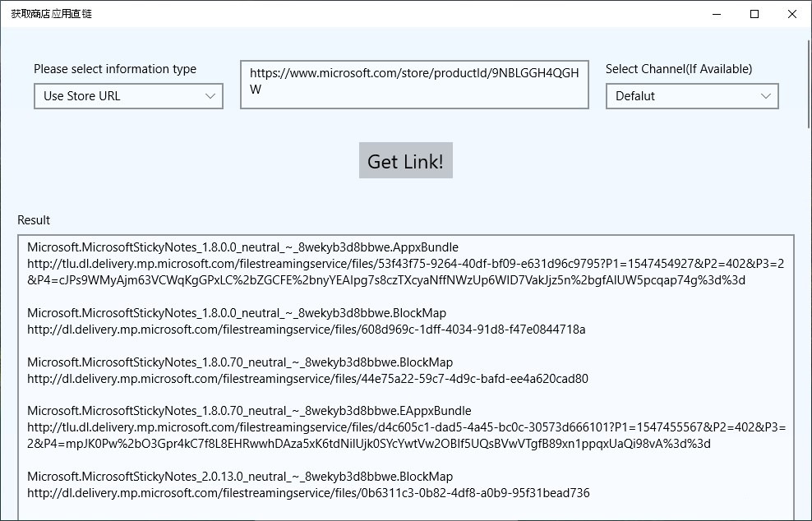Click the 'Result' label
This screenshot has height=521, width=812.
tap(34, 220)
